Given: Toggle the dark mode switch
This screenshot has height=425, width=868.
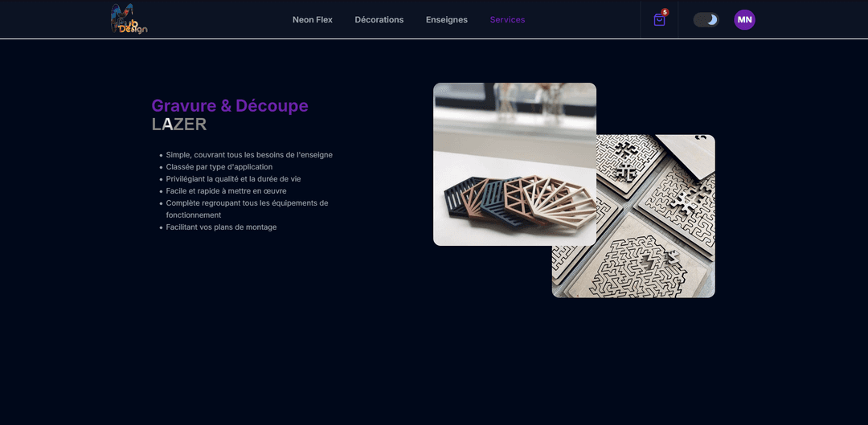Looking at the screenshot, I should [x=706, y=20].
